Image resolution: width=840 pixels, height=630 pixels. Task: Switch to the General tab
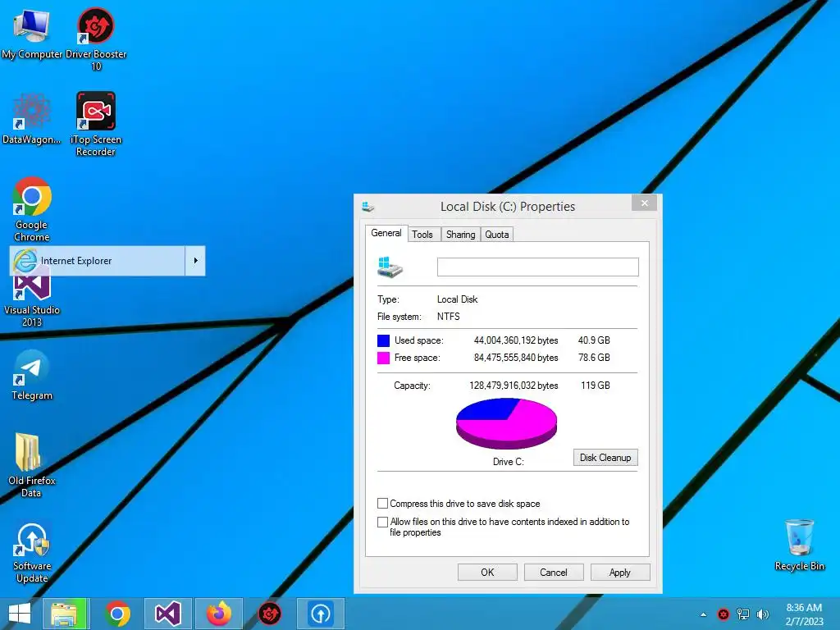click(386, 233)
